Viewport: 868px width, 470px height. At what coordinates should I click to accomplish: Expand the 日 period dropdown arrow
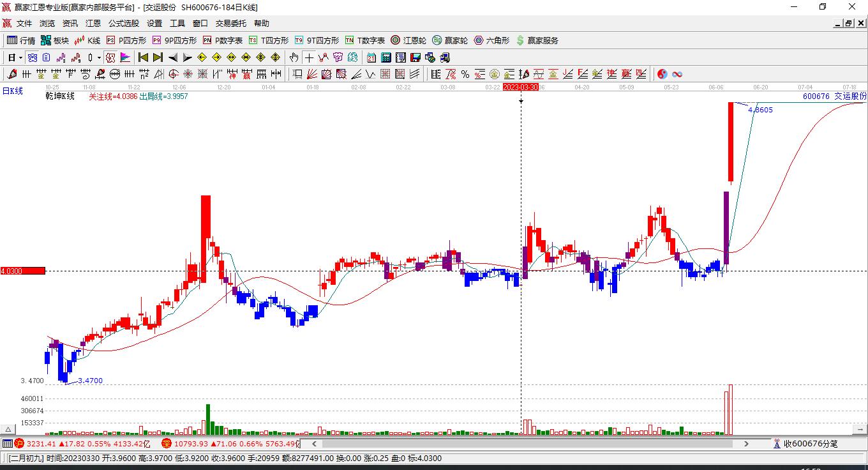[x=20, y=57]
